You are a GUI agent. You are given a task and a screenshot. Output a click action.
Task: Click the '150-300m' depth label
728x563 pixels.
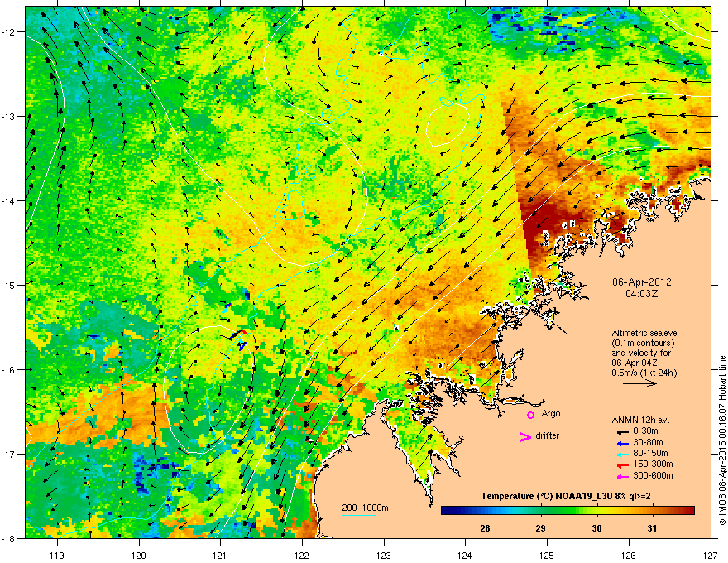(653, 464)
